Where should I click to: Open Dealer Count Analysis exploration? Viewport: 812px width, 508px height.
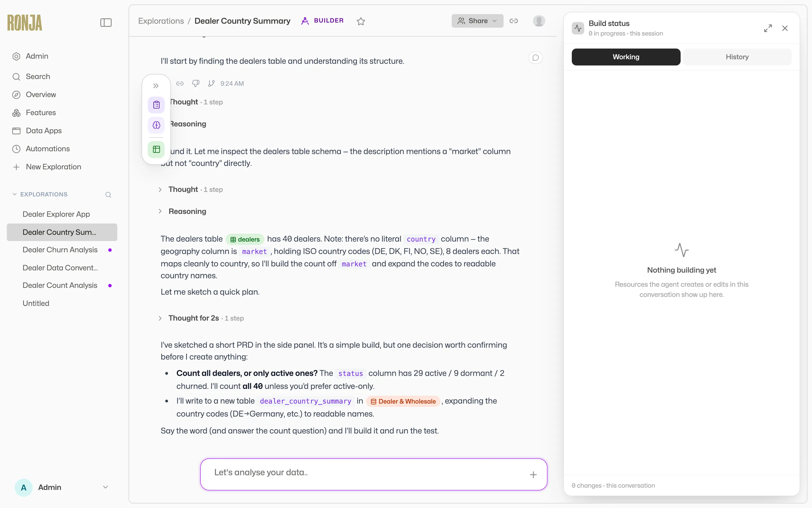pyautogui.click(x=60, y=285)
